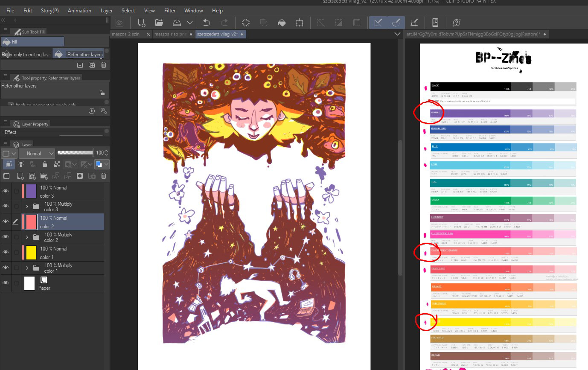This screenshot has height=370, width=588.
Task: Open the layer palette color dropdown
Action: point(9,153)
